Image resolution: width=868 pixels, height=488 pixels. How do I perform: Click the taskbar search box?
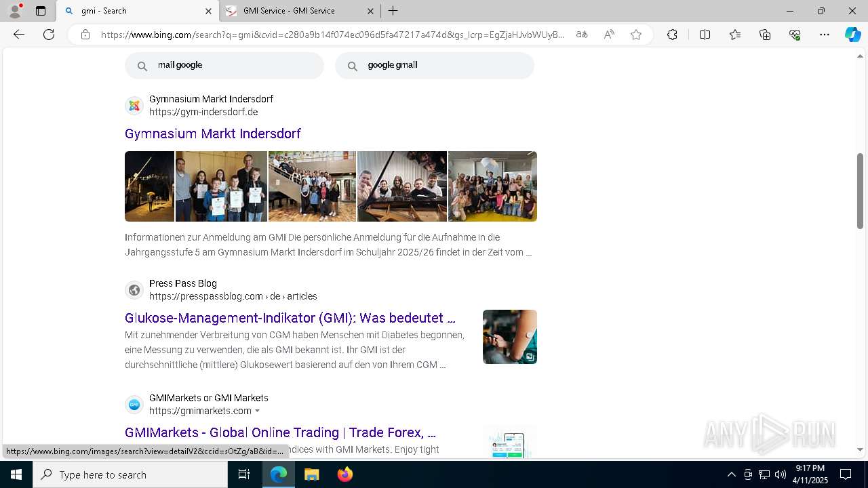tap(130, 474)
